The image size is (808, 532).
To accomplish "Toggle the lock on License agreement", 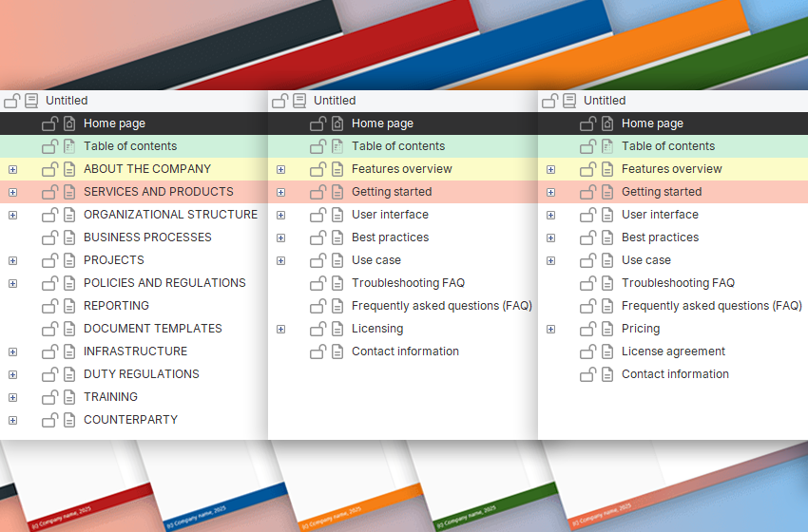I will point(588,351).
